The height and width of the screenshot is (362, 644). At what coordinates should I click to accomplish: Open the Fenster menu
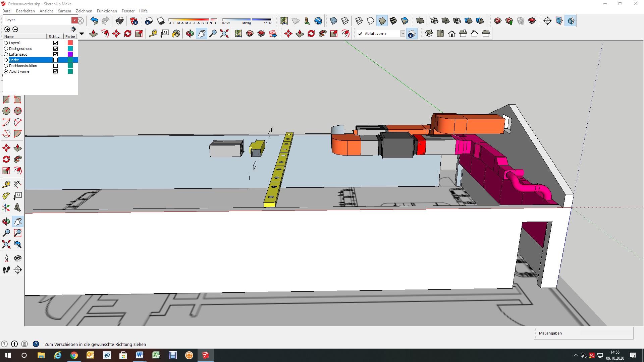point(128,11)
